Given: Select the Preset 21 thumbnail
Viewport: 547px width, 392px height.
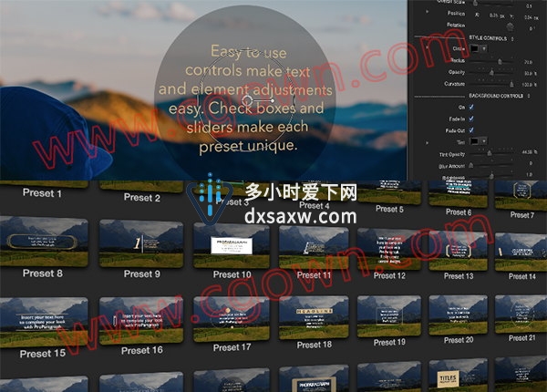Looking at the screenshot, I should pyautogui.click(x=521, y=314).
